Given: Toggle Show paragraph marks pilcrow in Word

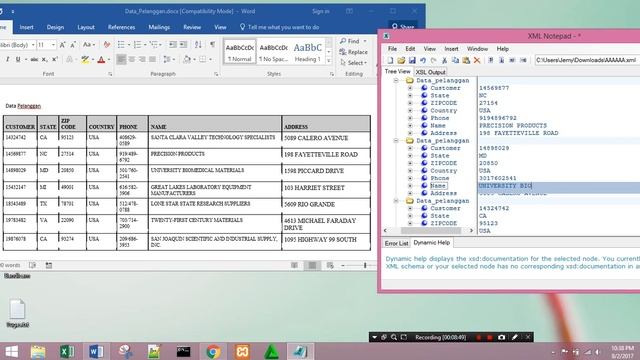Looking at the screenshot, I should [213, 44].
